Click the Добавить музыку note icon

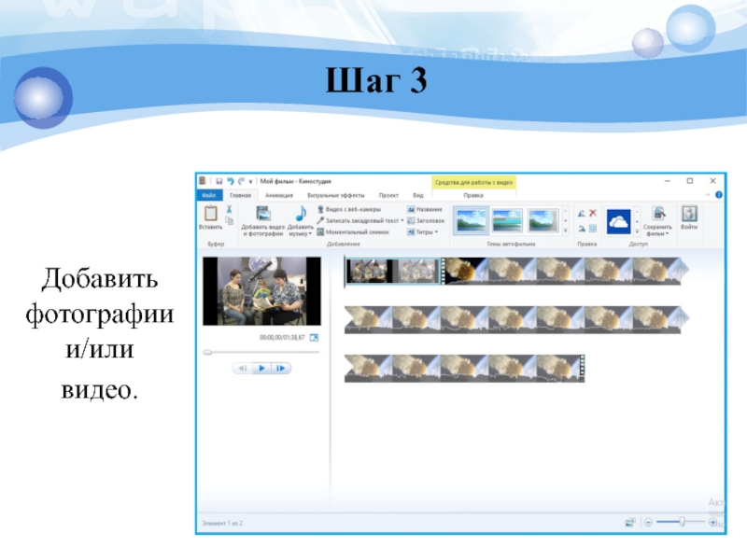[301, 214]
